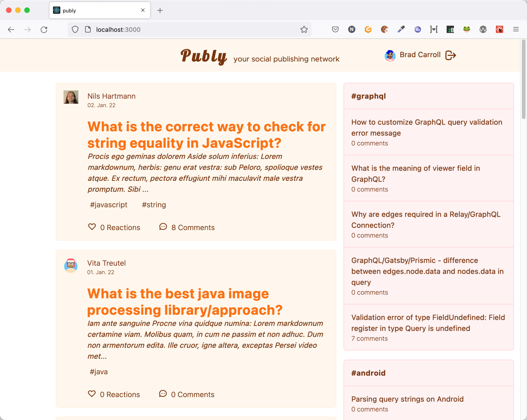This screenshot has width=527, height=420.
Task: Click the heart reaction icon on JavaScript post
Action: point(92,227)
